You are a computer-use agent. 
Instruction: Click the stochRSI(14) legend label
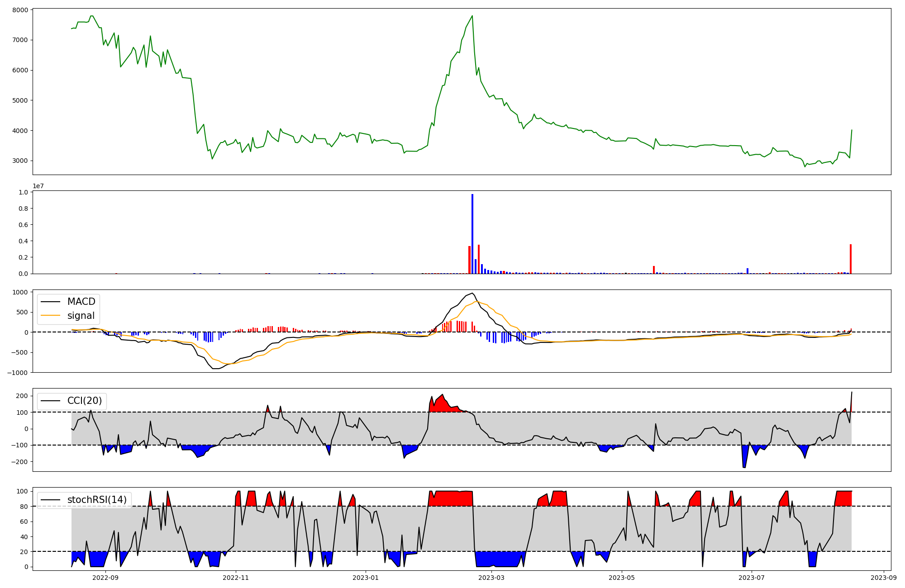coord(96,500)
